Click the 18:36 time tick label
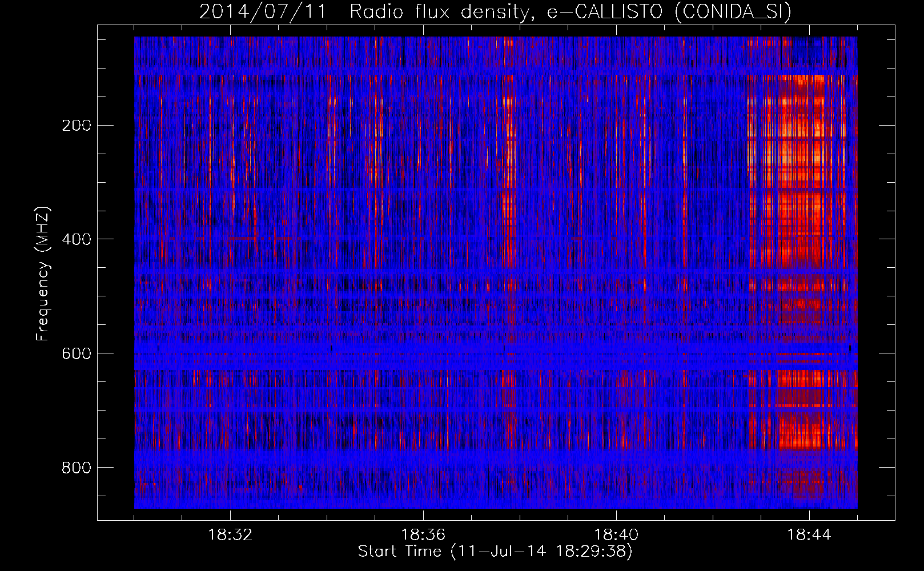924x571 pixels. [x=423, y=535]
